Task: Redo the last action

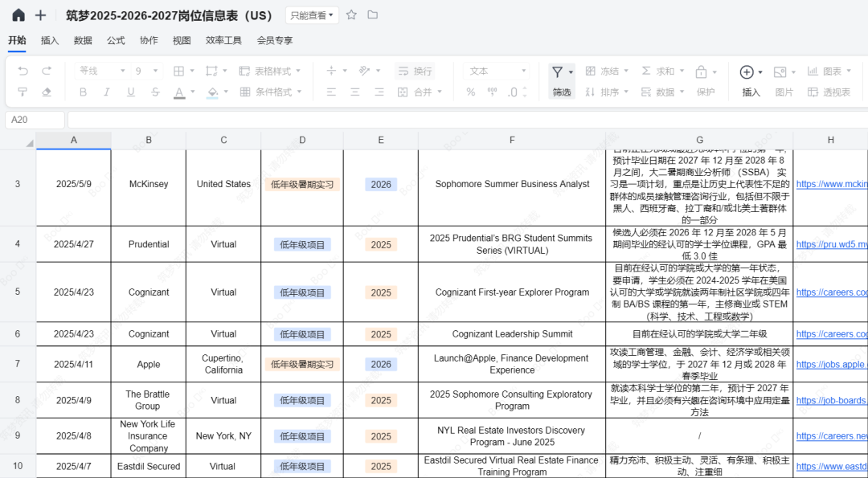Action: point(47,71)
